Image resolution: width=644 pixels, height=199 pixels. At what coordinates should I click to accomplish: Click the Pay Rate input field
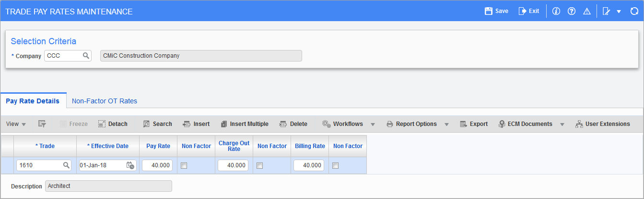(x=157, y=165)
